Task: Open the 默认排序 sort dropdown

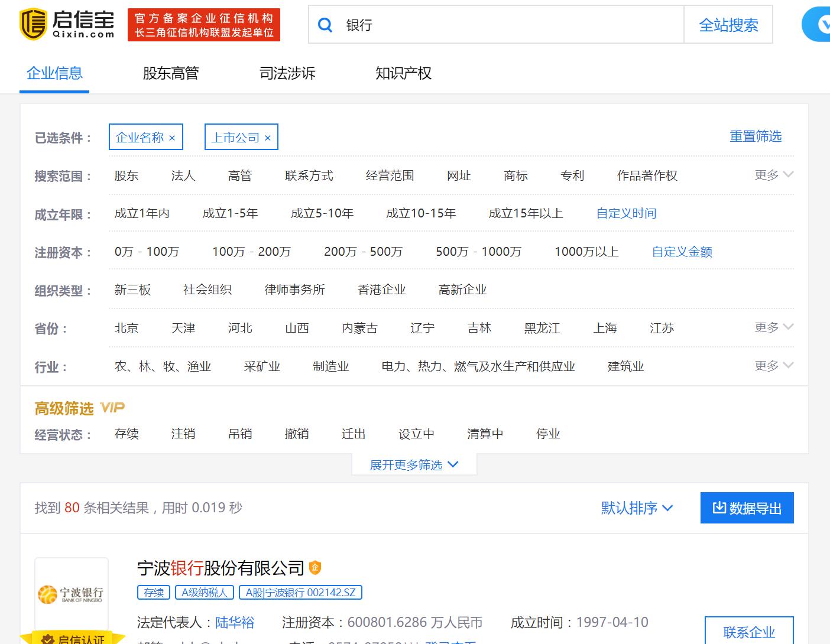Action: click(x=637, y=508)
